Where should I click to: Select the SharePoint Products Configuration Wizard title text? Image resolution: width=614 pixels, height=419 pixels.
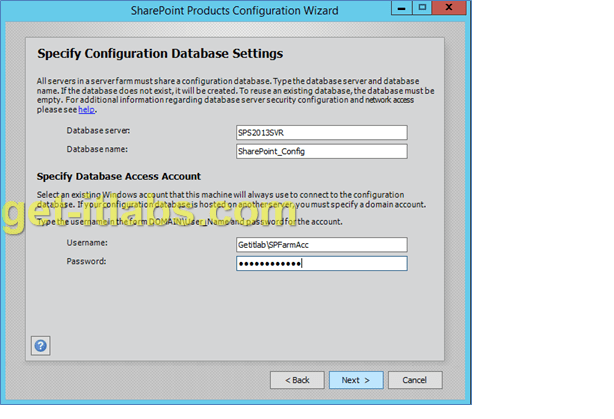tap(235, 11)
